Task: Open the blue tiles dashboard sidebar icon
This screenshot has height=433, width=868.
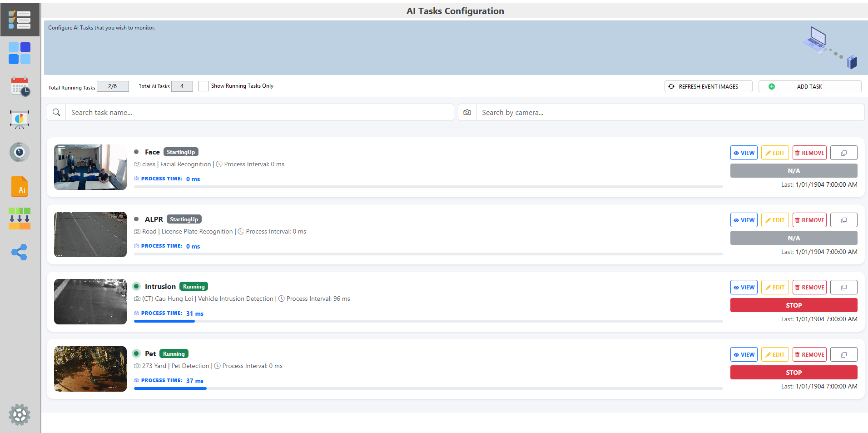Action: [x=20, y=53]
